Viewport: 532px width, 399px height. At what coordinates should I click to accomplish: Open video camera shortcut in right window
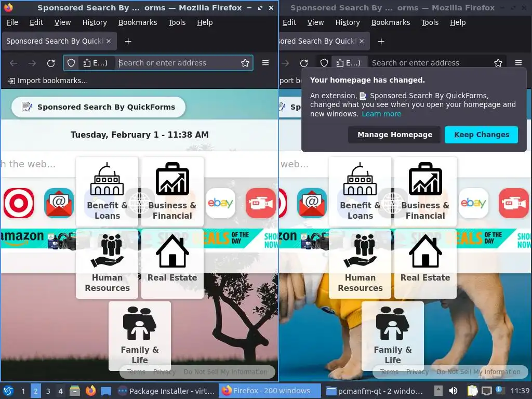tap(514, 203)
